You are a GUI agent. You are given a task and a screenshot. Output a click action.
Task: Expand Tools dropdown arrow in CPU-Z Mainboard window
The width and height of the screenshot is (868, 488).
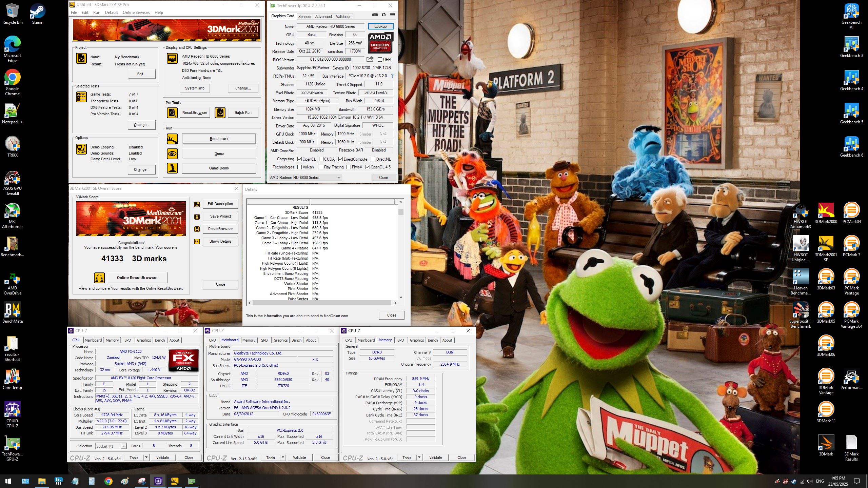click(283, 457)
